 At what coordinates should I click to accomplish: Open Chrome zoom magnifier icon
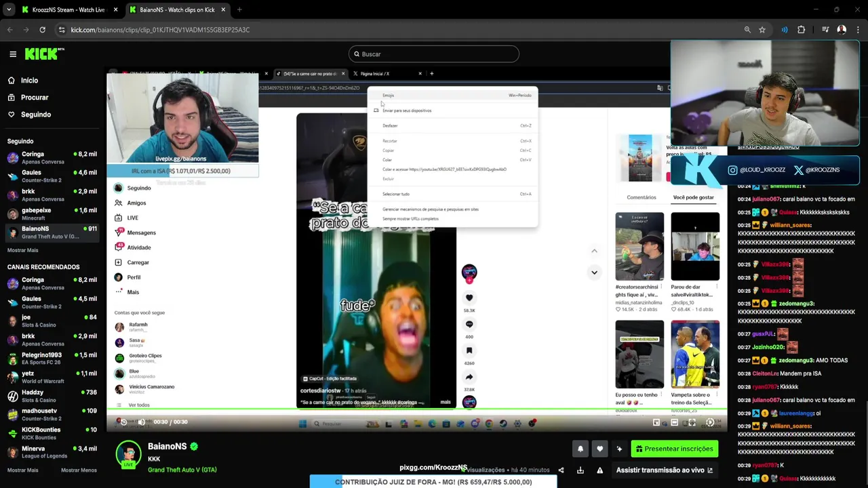tap(747, 30)
